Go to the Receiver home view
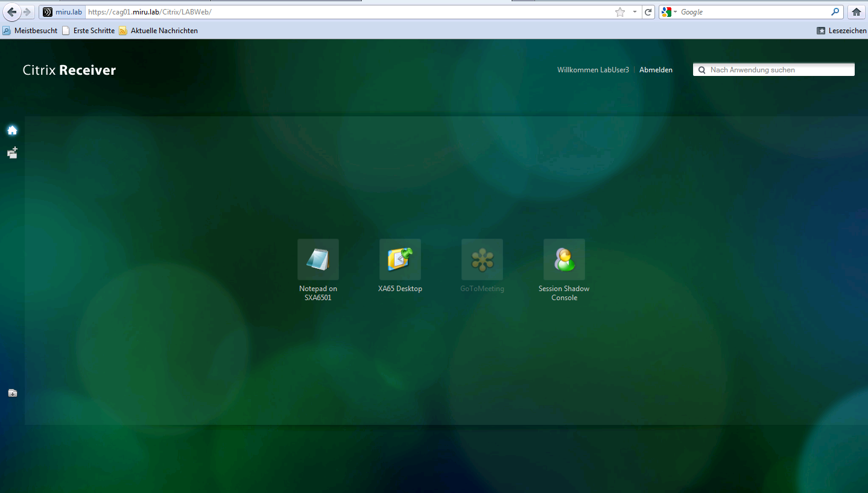868x493 pixels. (x=12, y=130)
